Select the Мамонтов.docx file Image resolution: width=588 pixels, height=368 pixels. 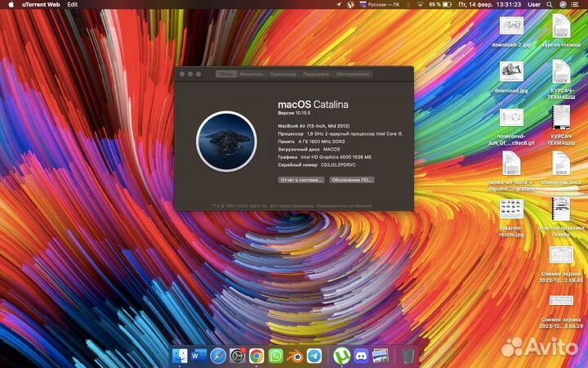point(561,168)
